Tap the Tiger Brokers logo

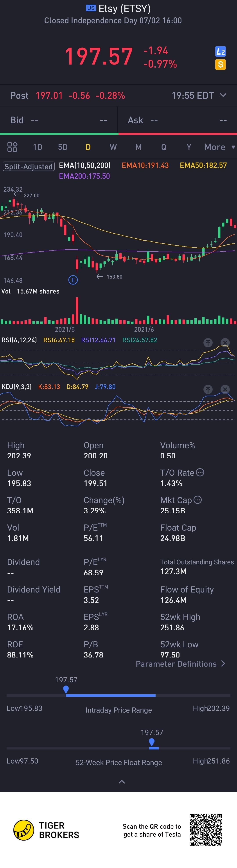[x=46, y=830]
